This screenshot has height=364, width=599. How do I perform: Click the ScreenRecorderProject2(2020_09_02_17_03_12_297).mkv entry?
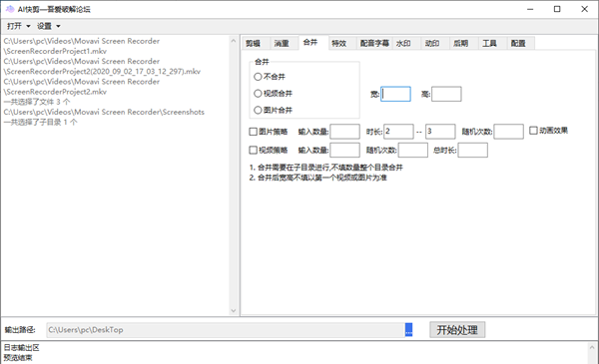pos(102,67)
